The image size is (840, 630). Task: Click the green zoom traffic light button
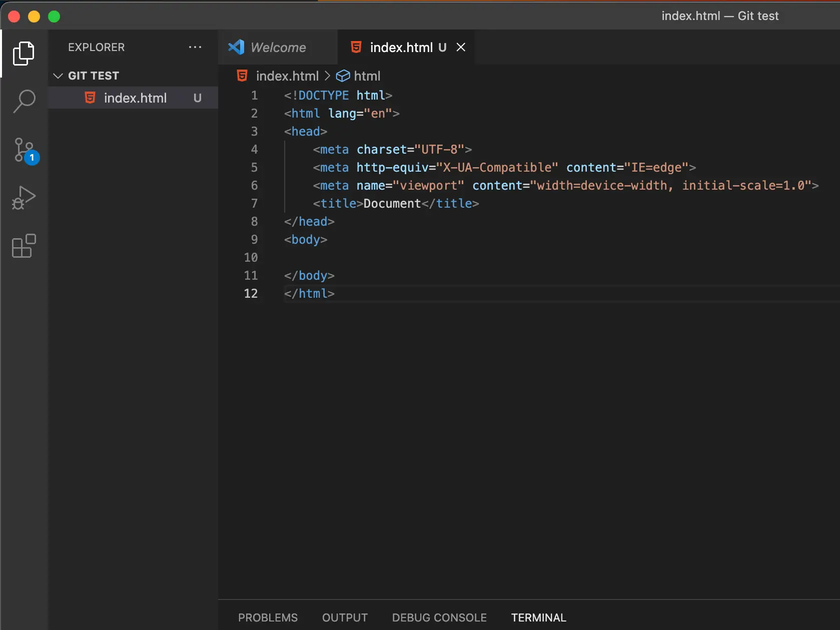(x=54, y=16)
